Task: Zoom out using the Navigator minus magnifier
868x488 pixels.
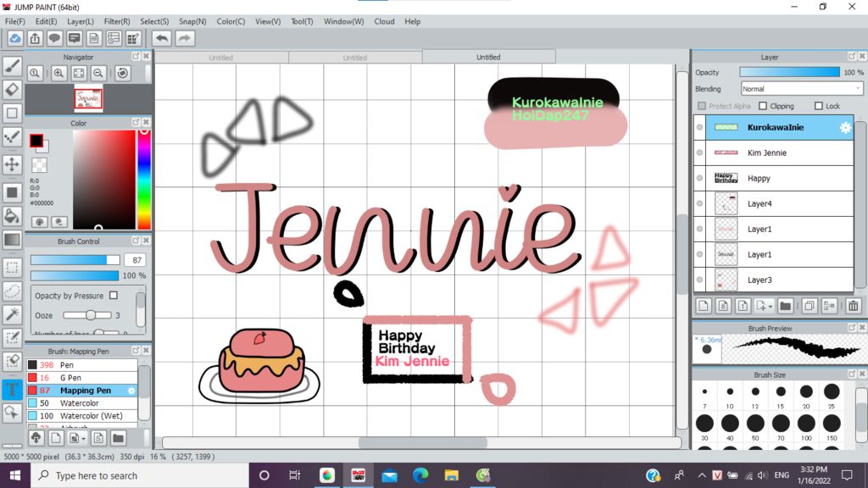Action: [x=98, y=73]
